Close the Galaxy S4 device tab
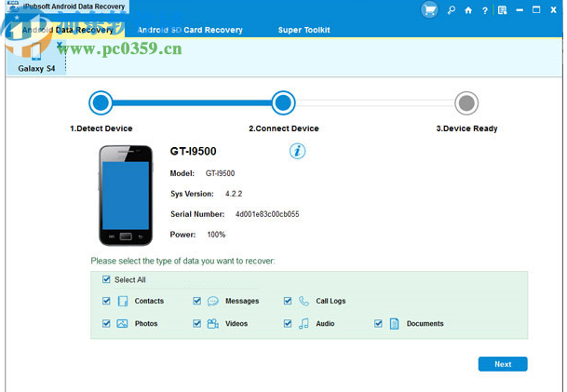Viewport: 567px width, 392px height. coord(60,45)
